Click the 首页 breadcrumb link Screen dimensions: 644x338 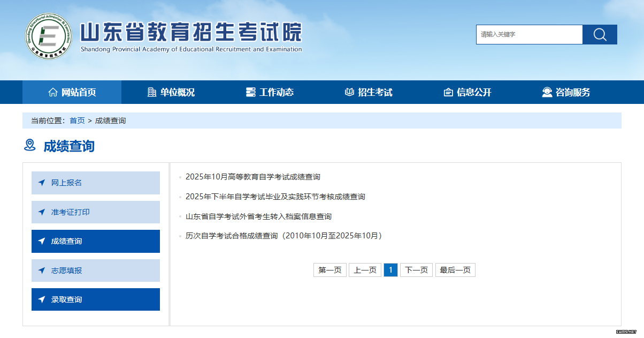(x=77, y=121)
